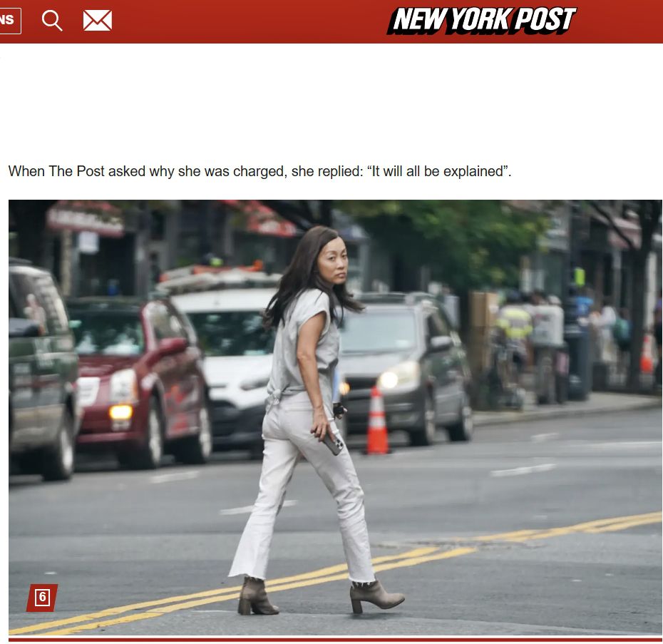Go to New York Post homepage logo
663x644 pixels.
(482, 20)
